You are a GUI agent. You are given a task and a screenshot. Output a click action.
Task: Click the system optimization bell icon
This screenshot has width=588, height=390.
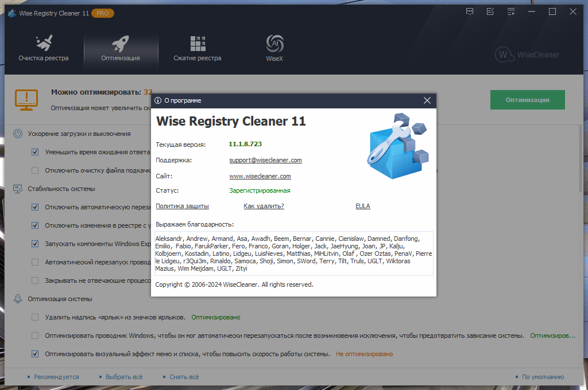pos(18,299)
